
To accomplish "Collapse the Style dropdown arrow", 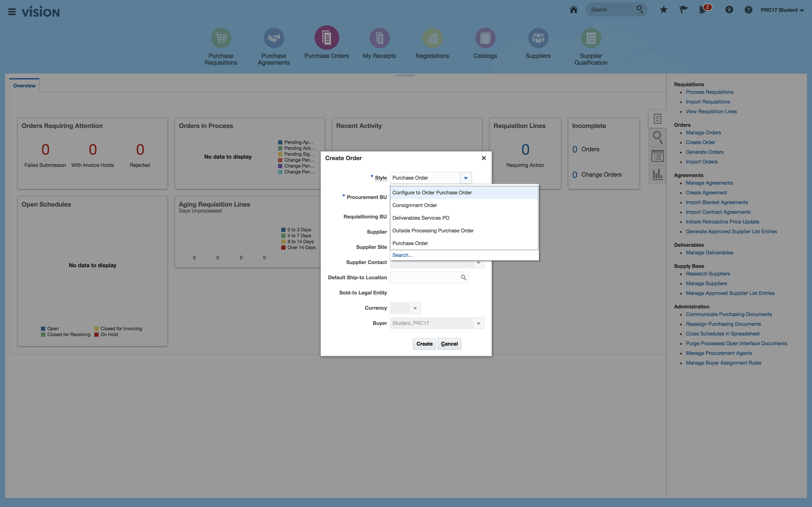I will click(466, 178).
